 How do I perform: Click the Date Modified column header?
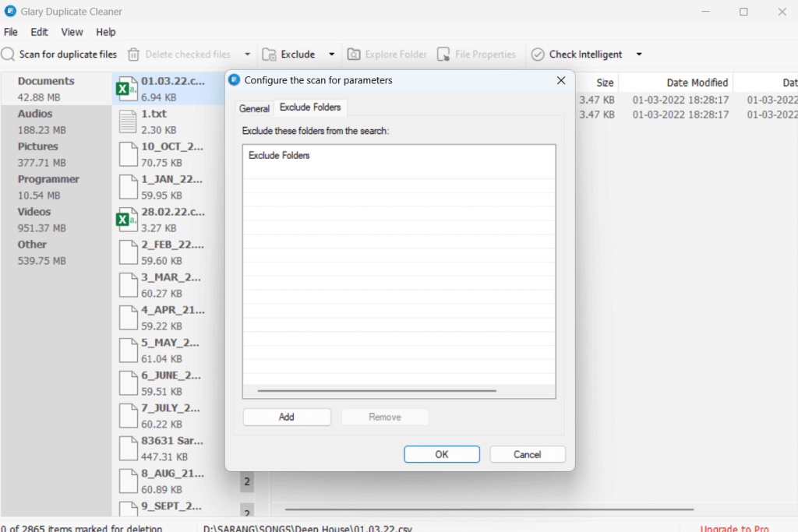tap(697, 83)
